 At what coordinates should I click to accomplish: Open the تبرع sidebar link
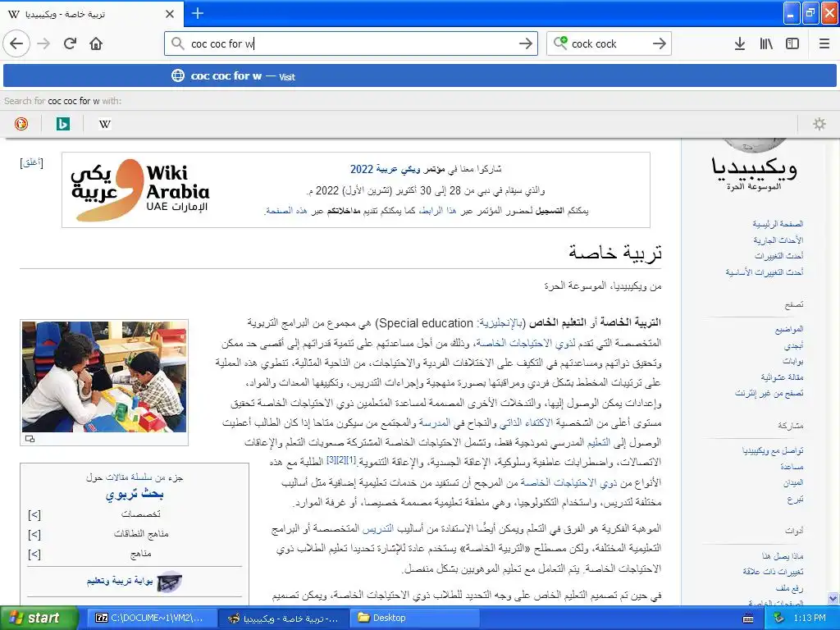click(x=796, y=500)
